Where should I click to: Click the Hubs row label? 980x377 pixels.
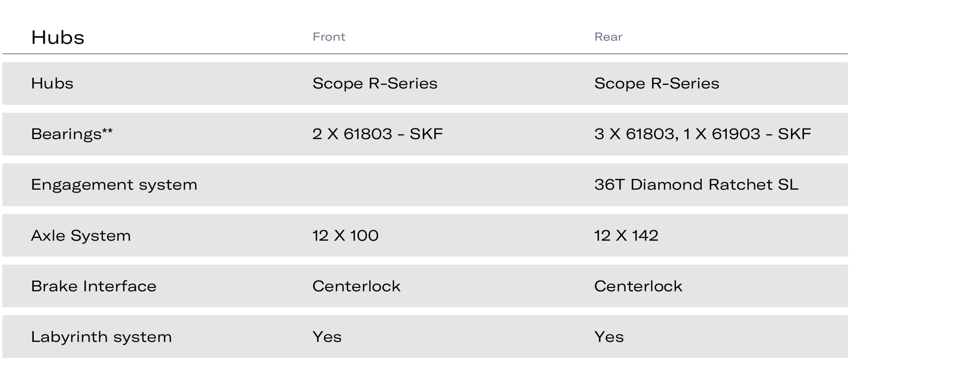point(52,83)
